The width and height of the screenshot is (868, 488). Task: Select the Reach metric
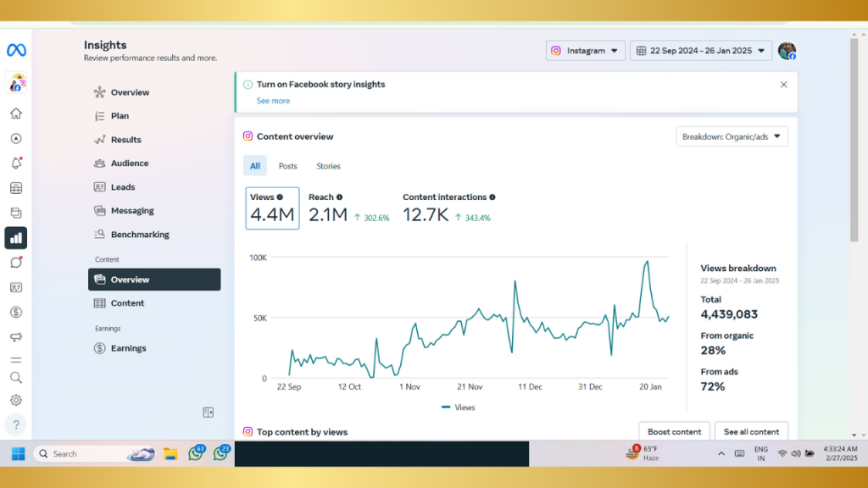(328, 208)
